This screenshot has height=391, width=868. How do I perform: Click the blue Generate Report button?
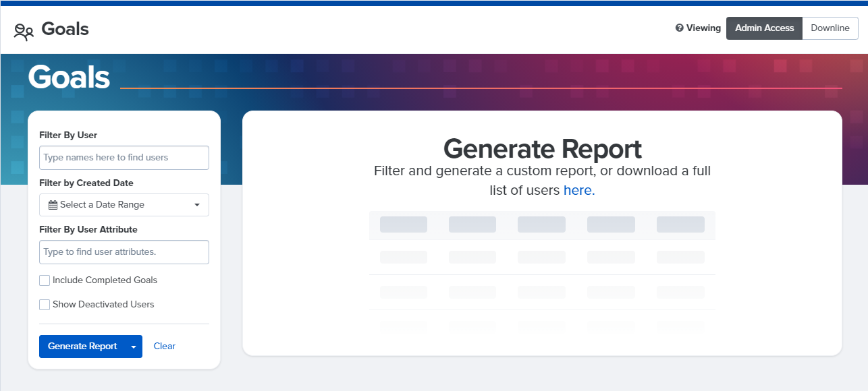(x=82, y=347)
